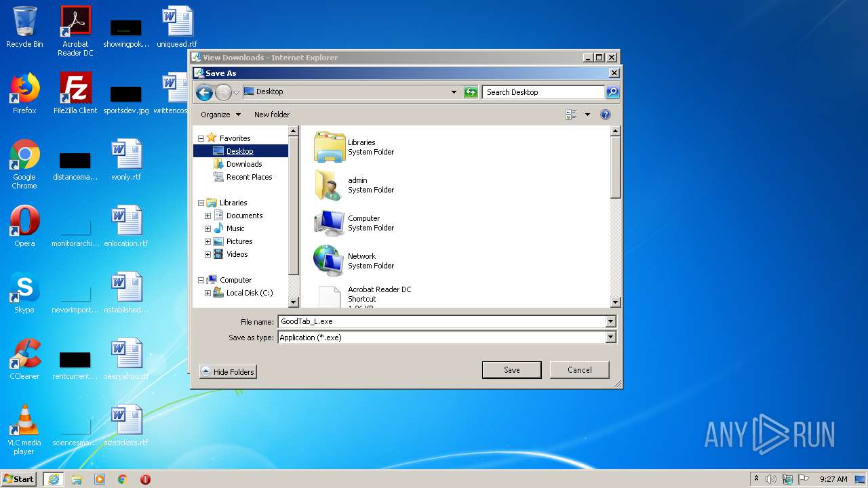Viewport: 868px width, 488px height.
Task: Show hidden tray icons arrow
Action: [756, 479]
